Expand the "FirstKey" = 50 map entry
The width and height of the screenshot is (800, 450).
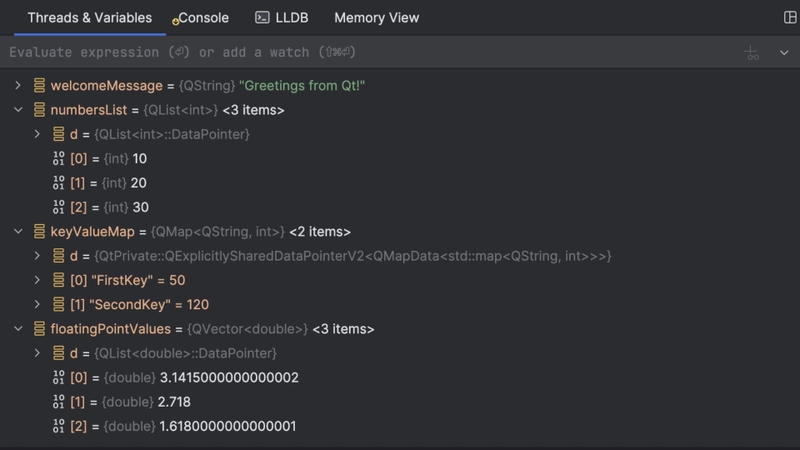(x=37, y=280)
